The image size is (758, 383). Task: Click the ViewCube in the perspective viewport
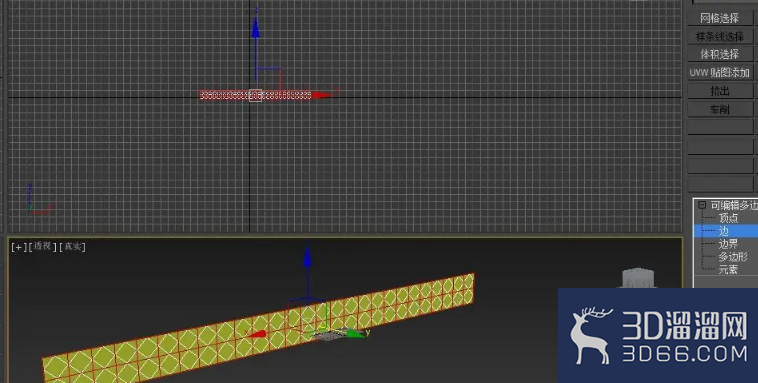pyautogui.click(x=638, y=279)
